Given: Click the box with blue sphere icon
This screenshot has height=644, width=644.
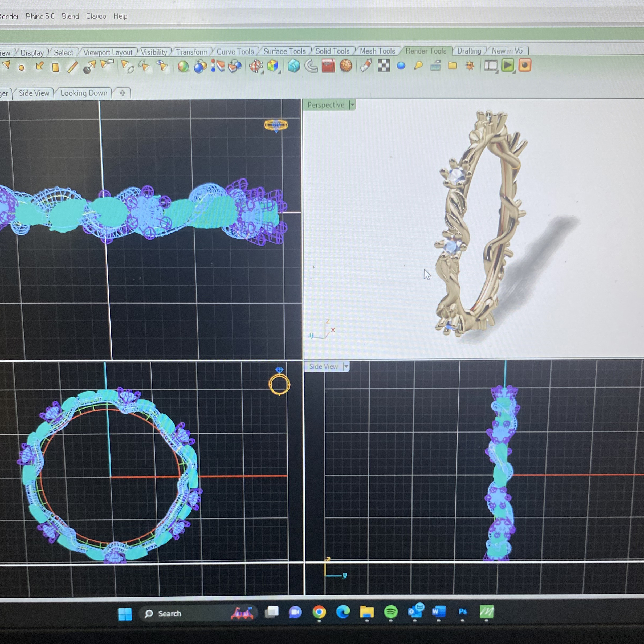Looking at the screenshot, I should pos(235,66).
